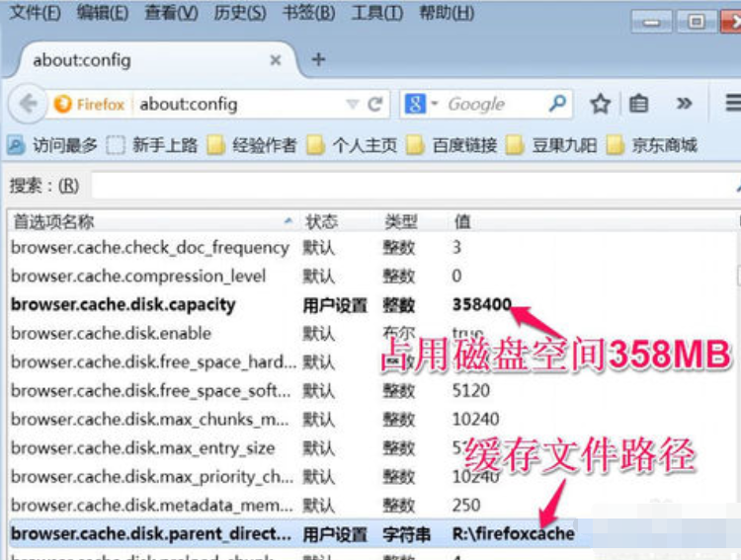Open the 工具(T) menu
Image resolution: width=741 pixels, height=560 pixels.
376,12
